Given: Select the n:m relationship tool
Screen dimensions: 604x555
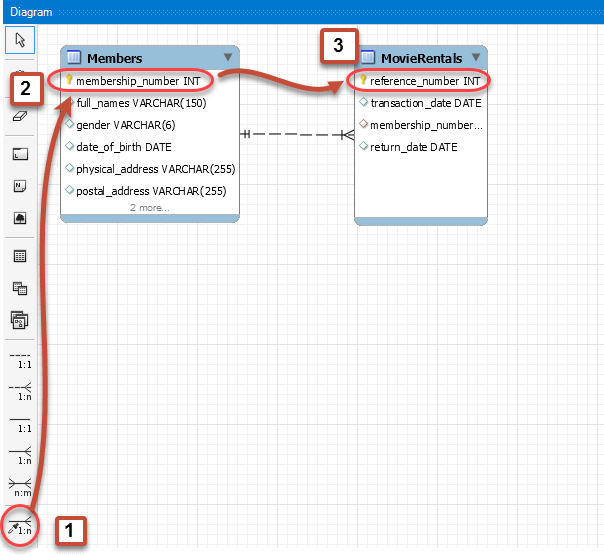Looking at the screenshot, I should [20, 486].
